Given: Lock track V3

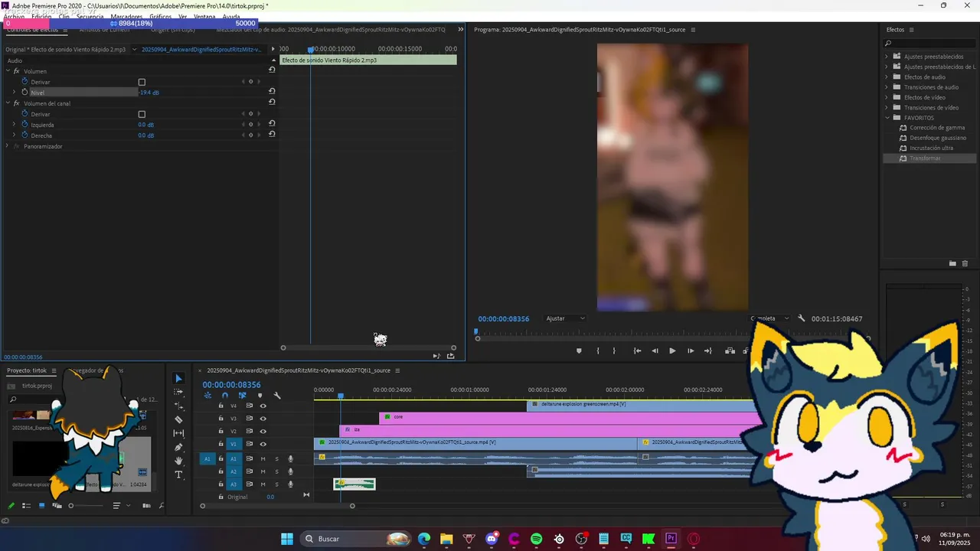Looking at the screenshot, I should click(x=221, y=419).
